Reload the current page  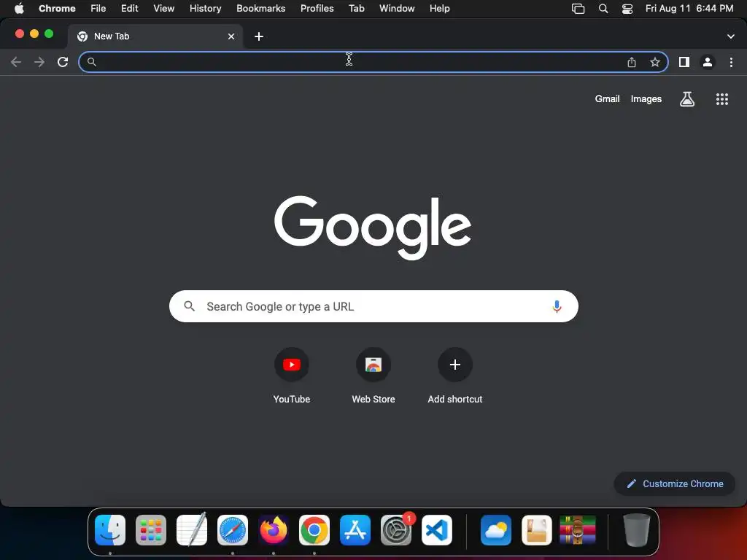[63, 62]
